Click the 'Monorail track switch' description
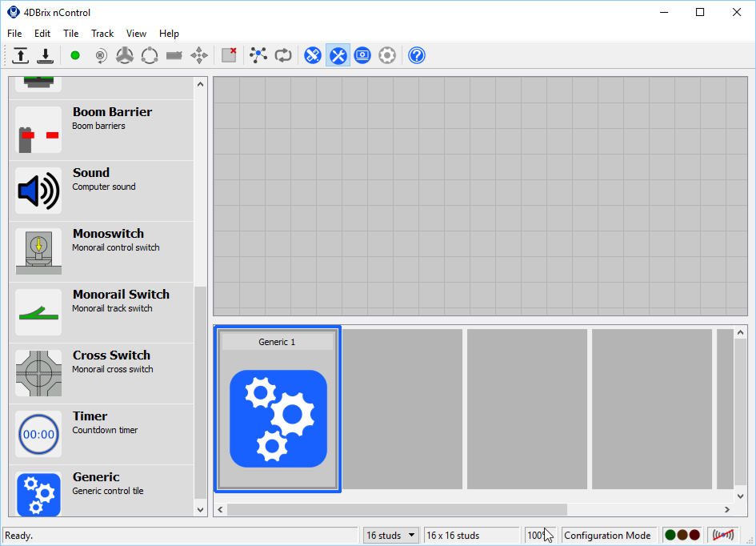Screen dimensions: 756x546 [x=112, y=308]
